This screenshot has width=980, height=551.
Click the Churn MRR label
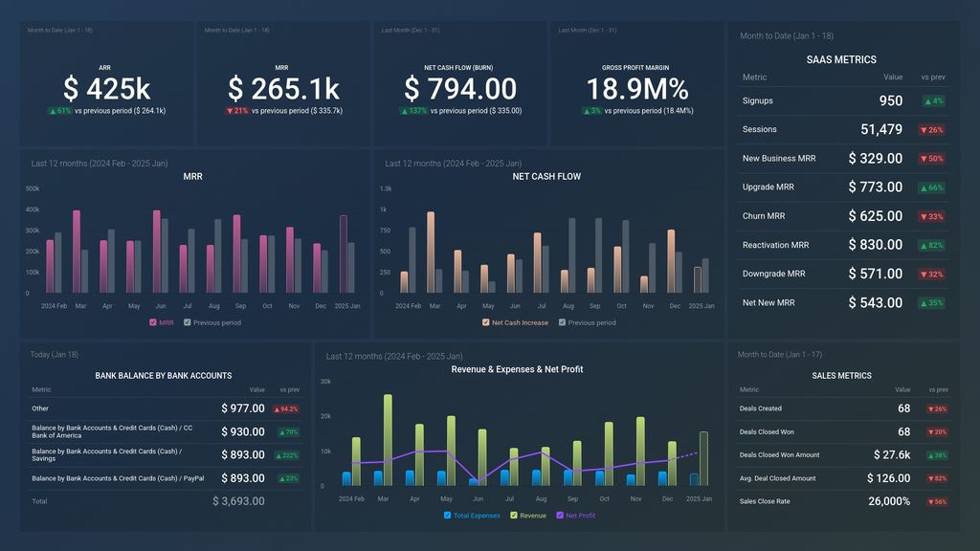click(x=764, y=216)
